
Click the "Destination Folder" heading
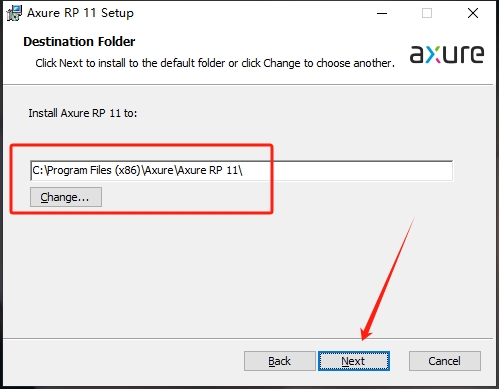click(x=79, y=42)
